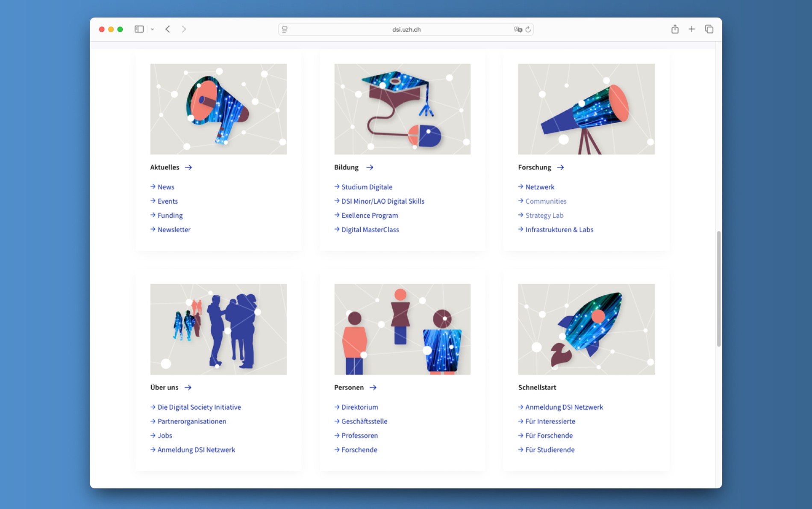Open the Forschung section arrow
812x509 pixels.
coord(560,167)
